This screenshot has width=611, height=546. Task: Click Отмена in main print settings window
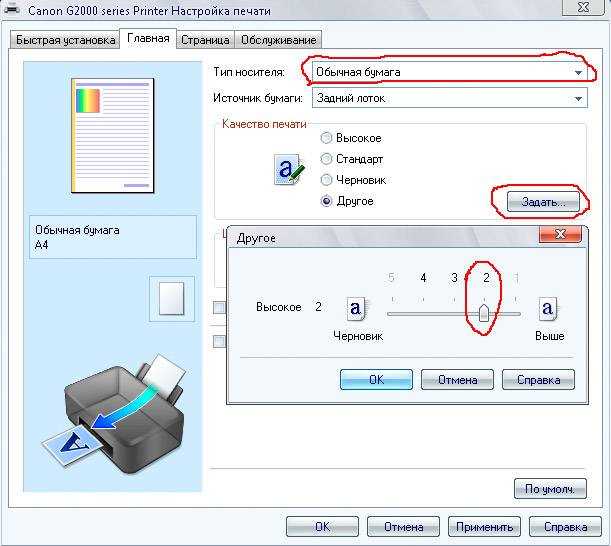pyautogui.click(x=403, y=527)
